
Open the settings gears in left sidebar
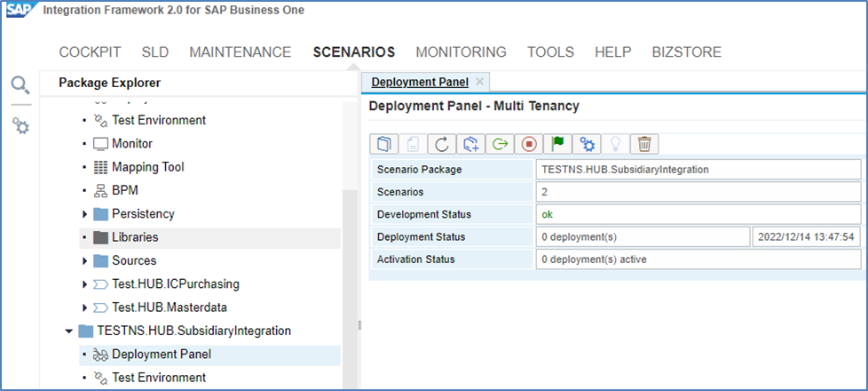(x=20, y=126)
